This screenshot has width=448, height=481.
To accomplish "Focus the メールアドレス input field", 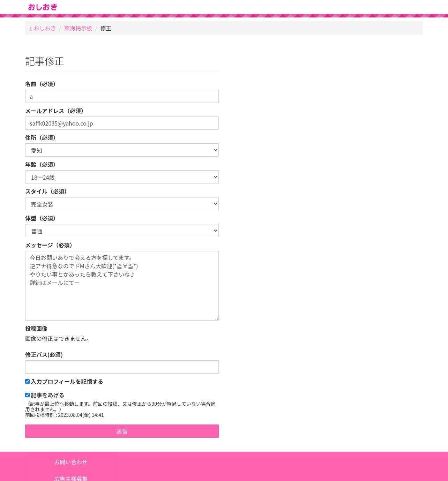I will tap(122, 123).
